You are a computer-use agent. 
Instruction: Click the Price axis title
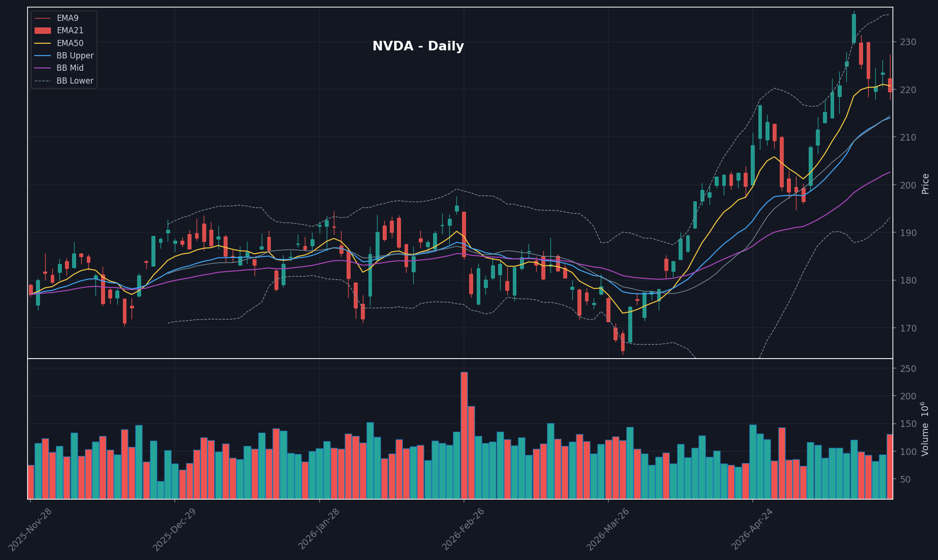pos(926,183)
